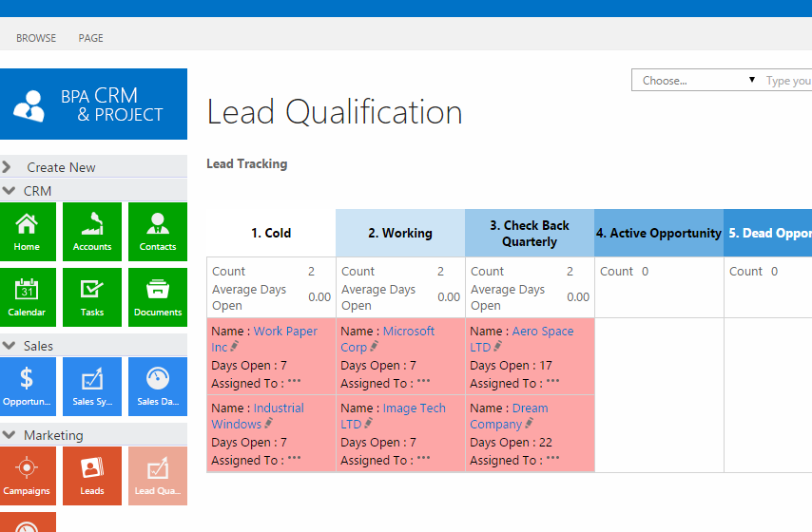Edit Image Tech LTD with pencil icon
Viewport: 812px width, 532px height.
coord(368,423)
